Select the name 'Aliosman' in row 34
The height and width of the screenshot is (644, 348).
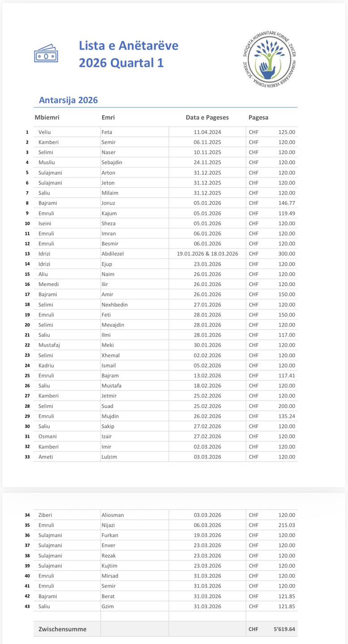pyautogui.click(x=113, y=515)
